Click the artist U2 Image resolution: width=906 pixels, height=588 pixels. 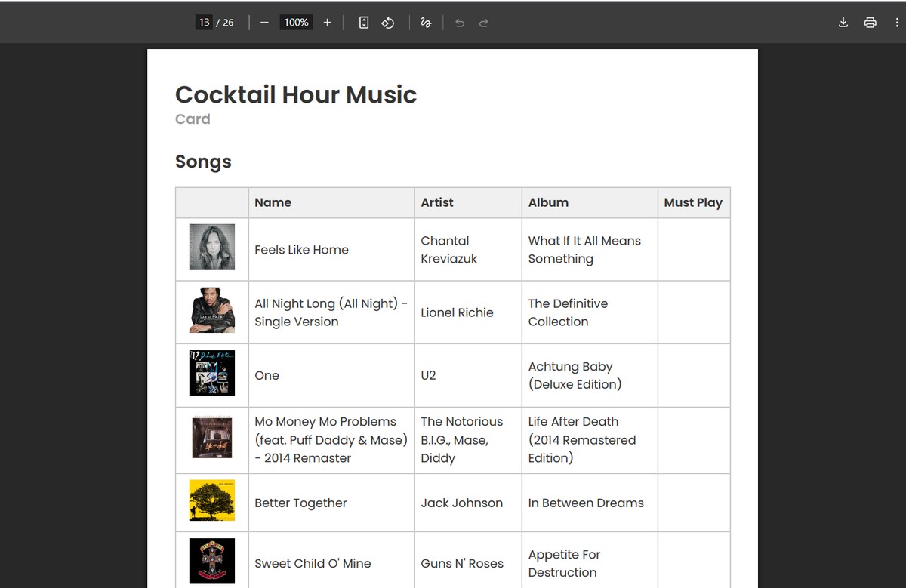click(x=428, y=375)
